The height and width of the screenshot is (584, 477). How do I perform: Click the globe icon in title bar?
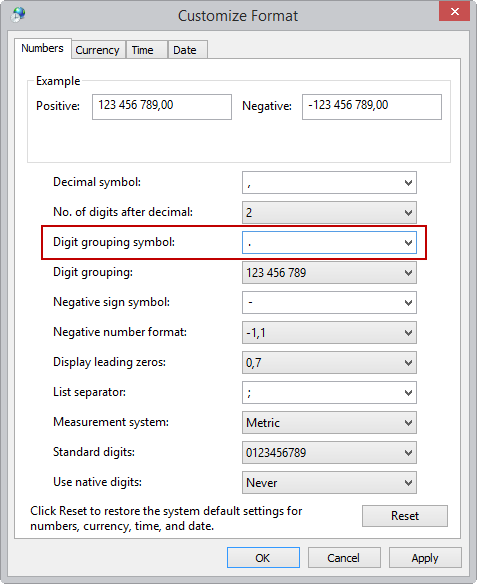coord(18,15)
